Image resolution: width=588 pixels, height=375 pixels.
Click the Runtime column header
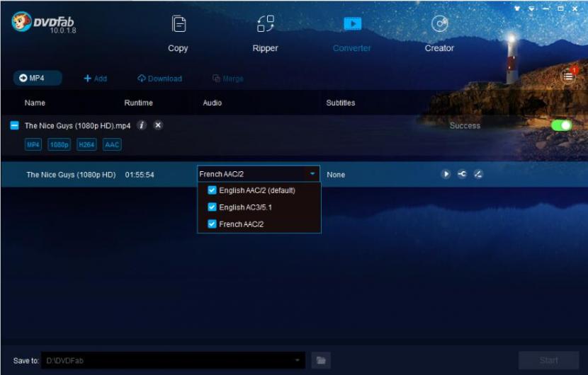(x=138, y=103)
